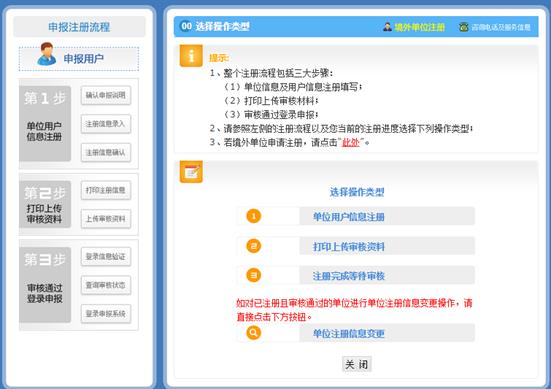Click the orange number 1 circle icon
This screenshot has width=551, height=389.
(253, 216)
